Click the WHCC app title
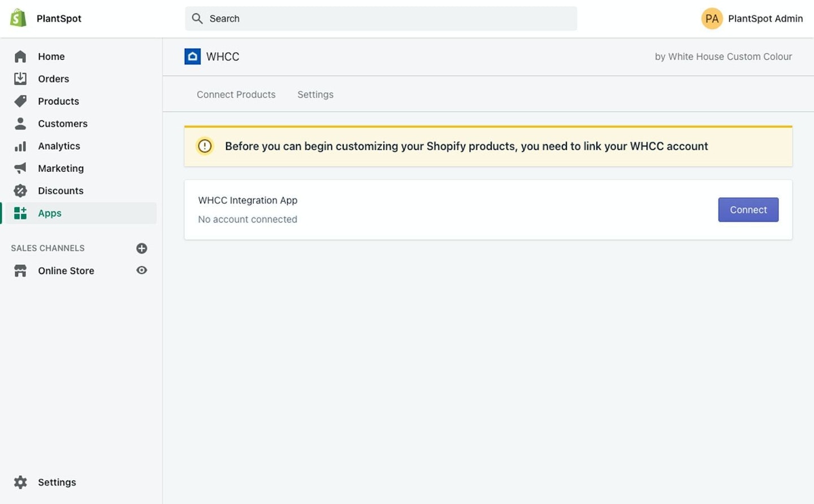Image resolution: width=814 pixels, height=504 pixels. click(x=223, y=57)
